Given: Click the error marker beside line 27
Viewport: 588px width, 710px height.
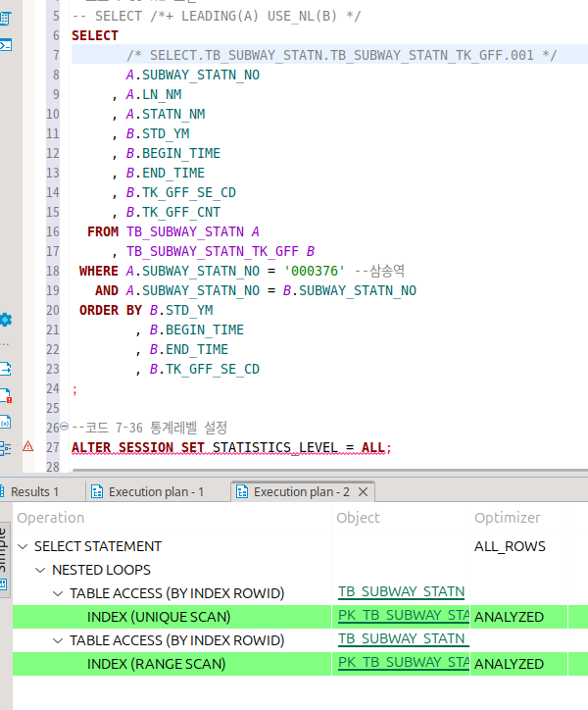Looking at the screenshot, I should coord(27,447).
